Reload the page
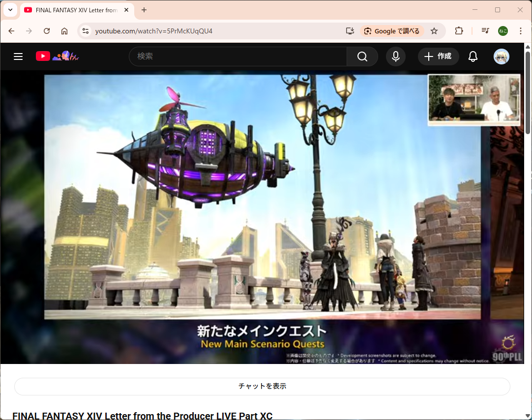The width and height of the screenshot is (532, 420). click(47, 31)
